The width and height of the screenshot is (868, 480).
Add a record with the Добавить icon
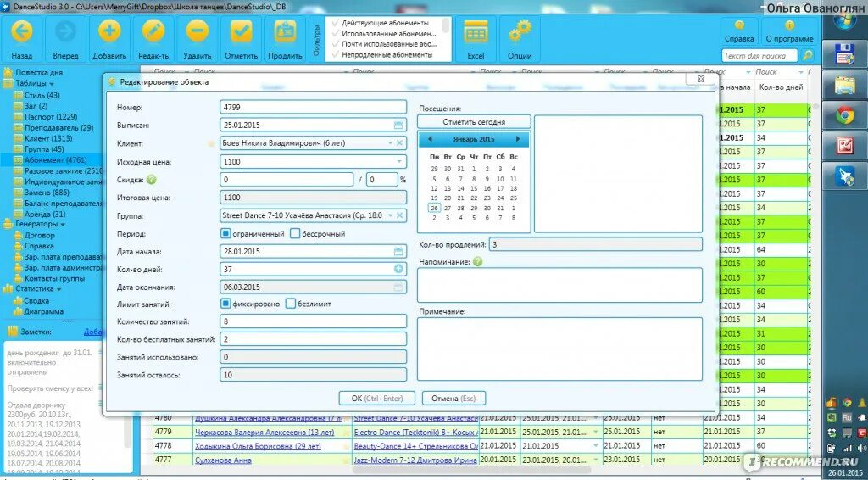tap(109, 31)
